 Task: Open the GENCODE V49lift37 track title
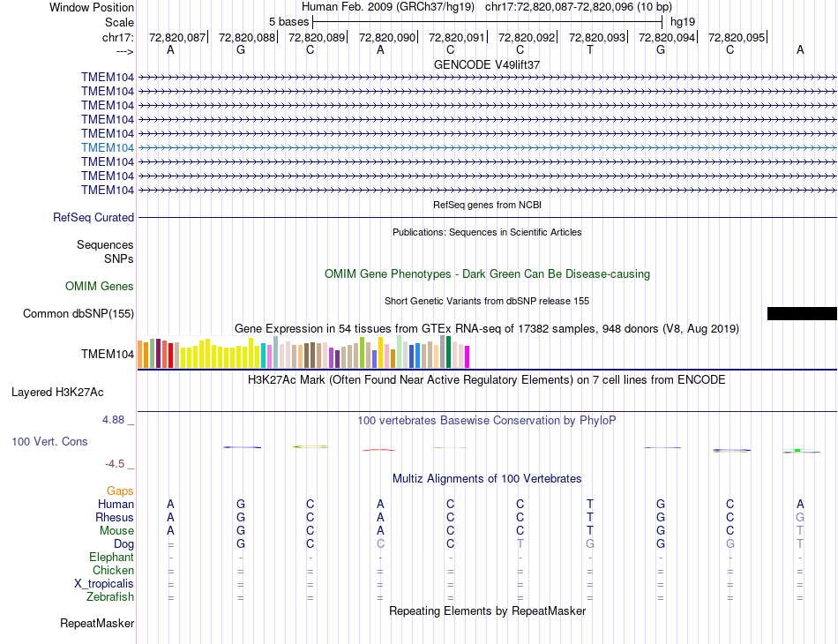(487, 64)
